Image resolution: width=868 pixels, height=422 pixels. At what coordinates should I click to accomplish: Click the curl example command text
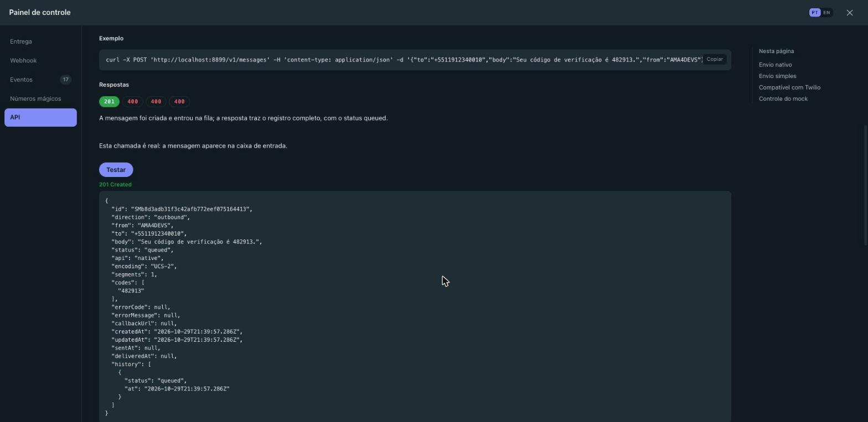[404, 60]
